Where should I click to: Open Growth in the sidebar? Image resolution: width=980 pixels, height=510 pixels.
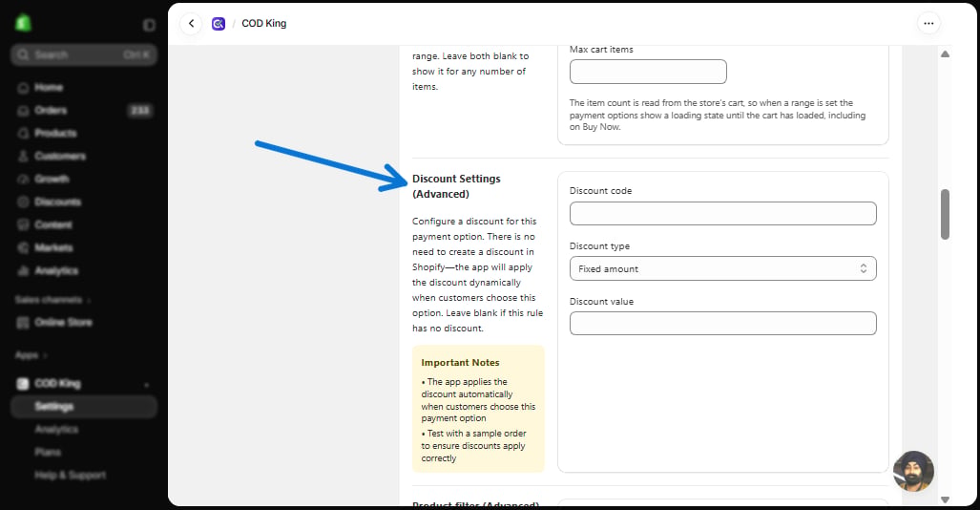52,179
